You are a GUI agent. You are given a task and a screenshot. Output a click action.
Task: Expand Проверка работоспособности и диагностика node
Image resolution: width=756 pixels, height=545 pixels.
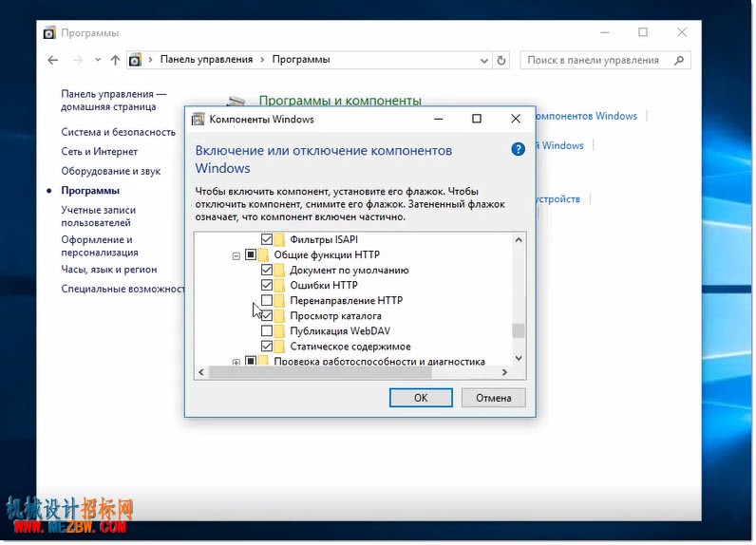[x=236, y=362]
